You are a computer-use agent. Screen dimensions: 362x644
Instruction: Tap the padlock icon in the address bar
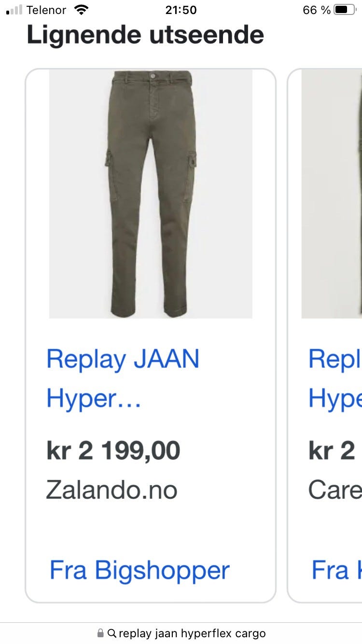[100, 633]
